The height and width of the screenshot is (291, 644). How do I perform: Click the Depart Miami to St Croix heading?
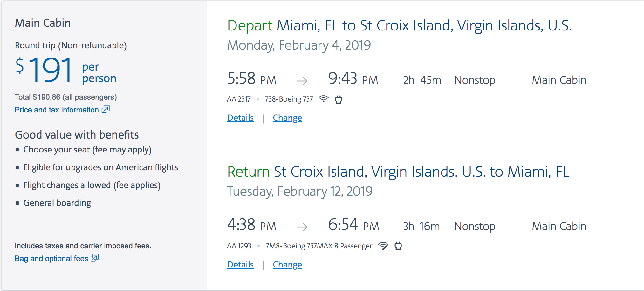click(x=399, y=26)
